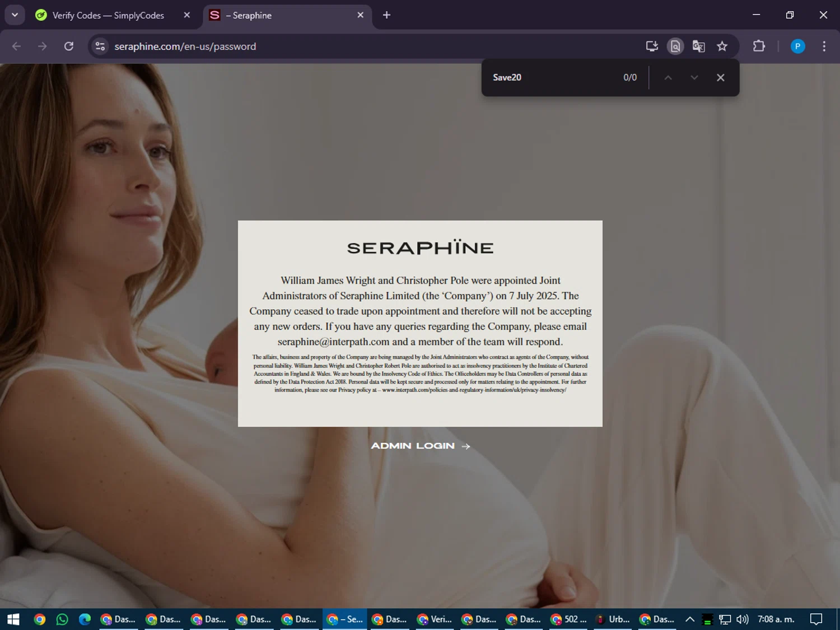Open the Windows notification center icon
Screen dimensions: 840x630
pos(816,619)
